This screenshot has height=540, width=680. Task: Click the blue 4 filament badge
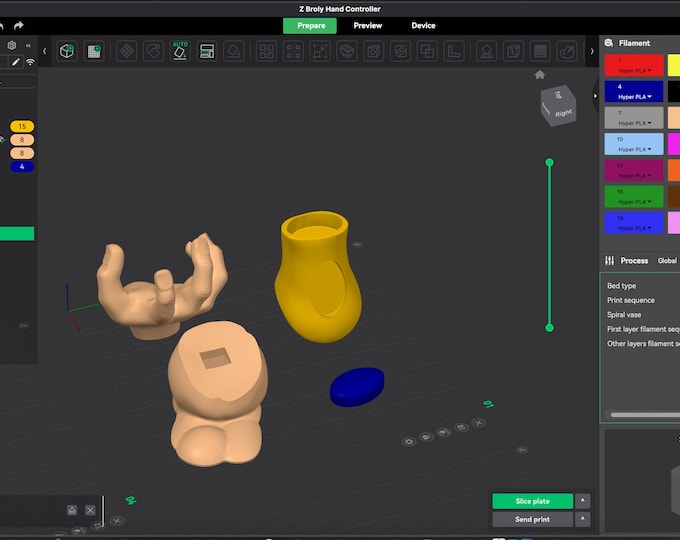tap(22, 167)
